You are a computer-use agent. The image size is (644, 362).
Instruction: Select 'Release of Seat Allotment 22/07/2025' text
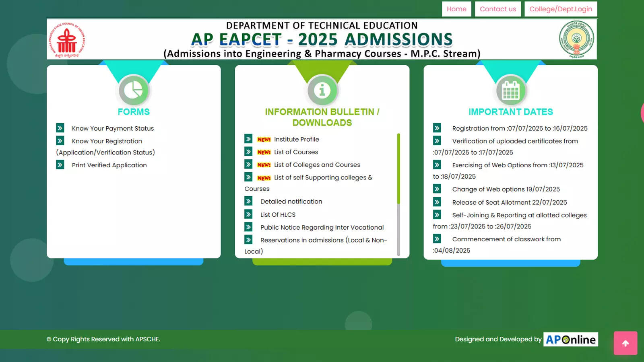coord(509,202)
